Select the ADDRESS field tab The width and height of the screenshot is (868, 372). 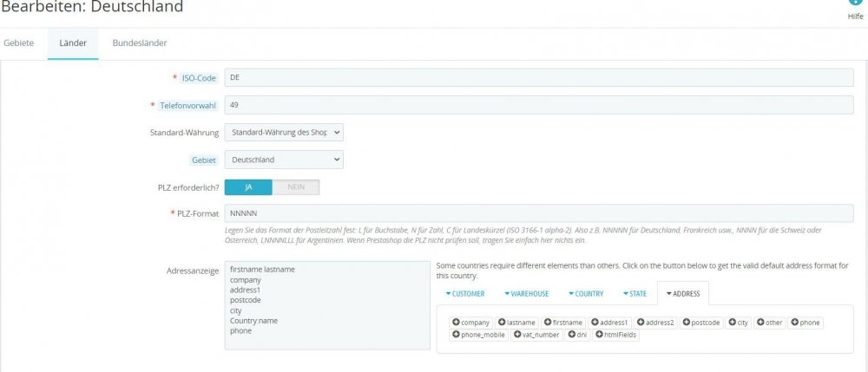[683, 293]
